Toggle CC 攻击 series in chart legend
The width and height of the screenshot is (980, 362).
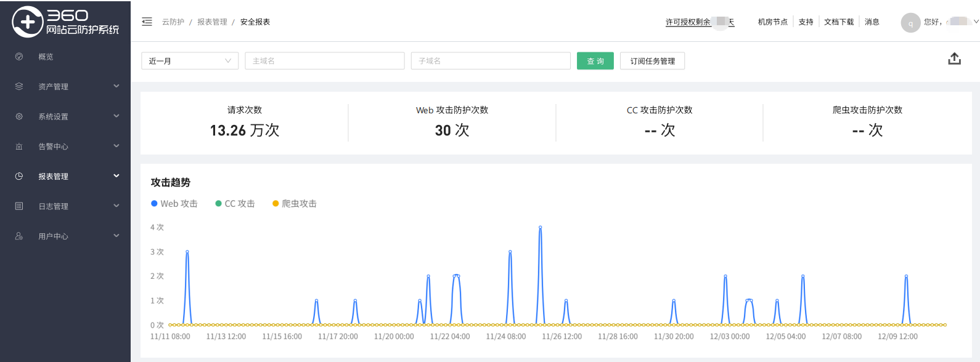(235, 204)
